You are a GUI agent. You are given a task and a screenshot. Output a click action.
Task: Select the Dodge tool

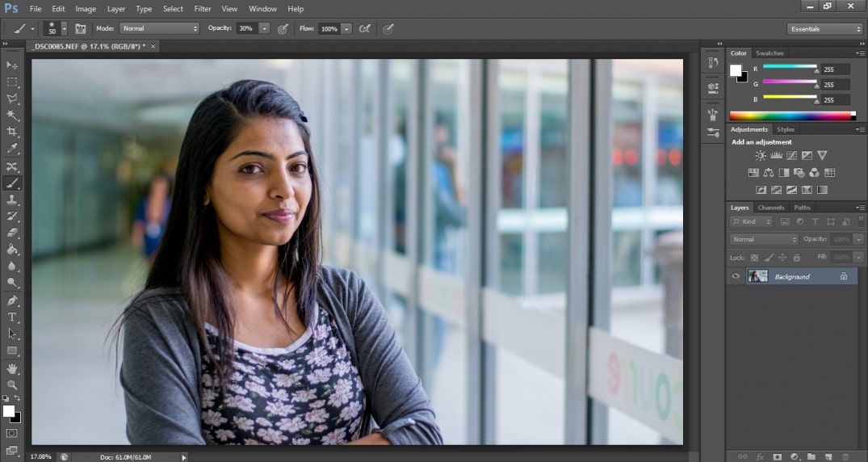coord(11,283)
